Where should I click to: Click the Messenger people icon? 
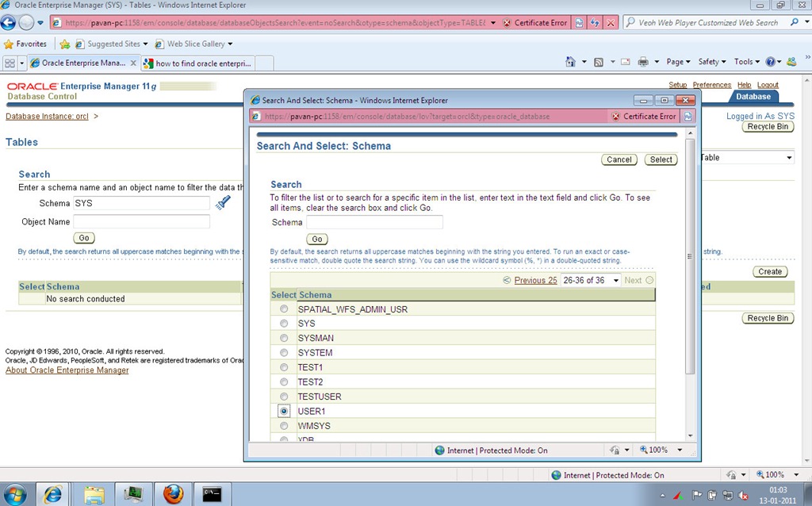[x=791, y=62]
